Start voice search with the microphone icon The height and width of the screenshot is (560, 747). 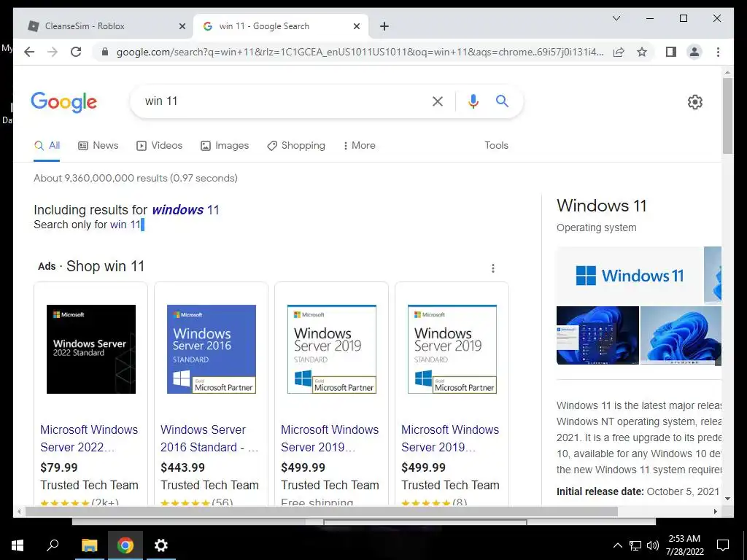pyautogui.click(x=473, y=101)
